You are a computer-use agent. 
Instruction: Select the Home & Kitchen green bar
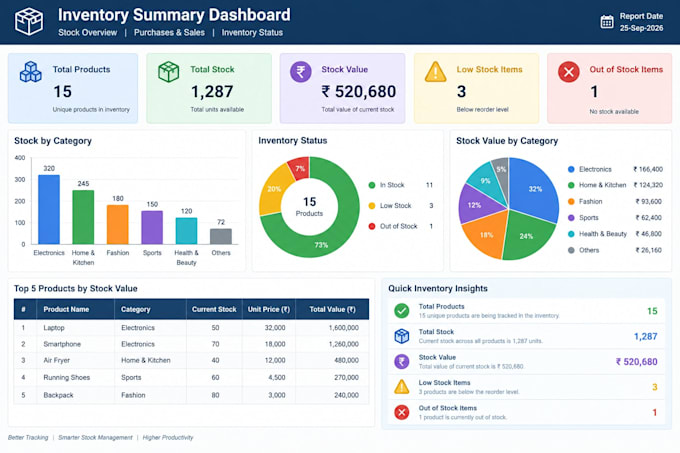[83, 217]
